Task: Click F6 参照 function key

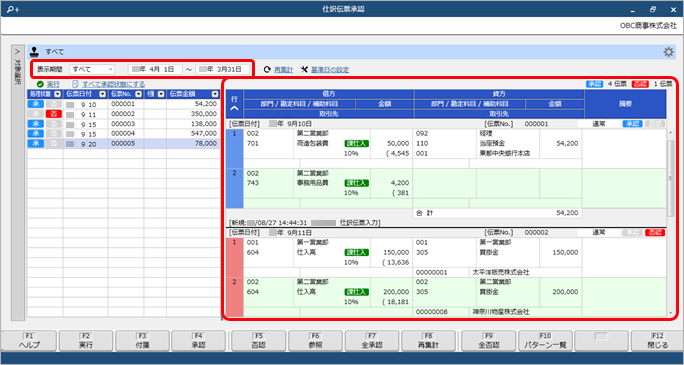Action: pos(315,341)
